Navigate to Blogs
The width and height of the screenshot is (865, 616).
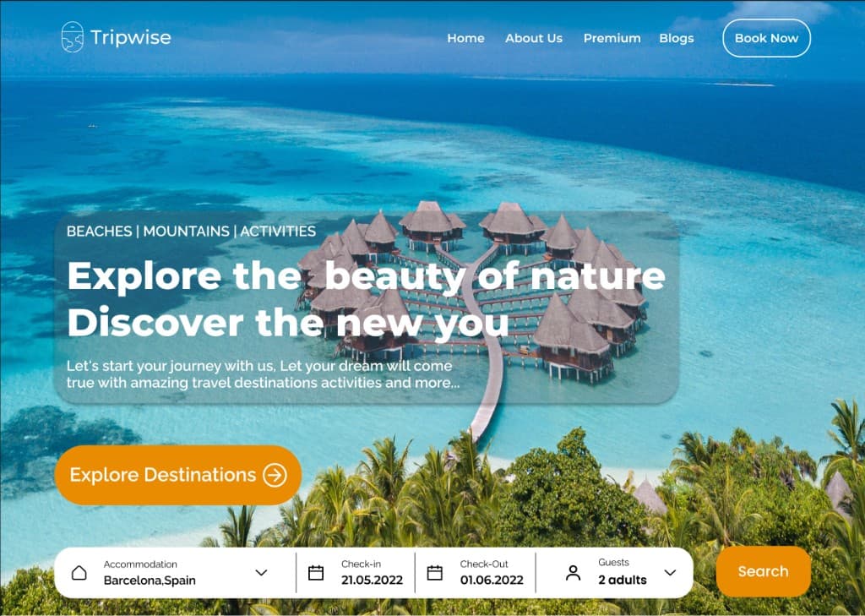pos(677,39)
